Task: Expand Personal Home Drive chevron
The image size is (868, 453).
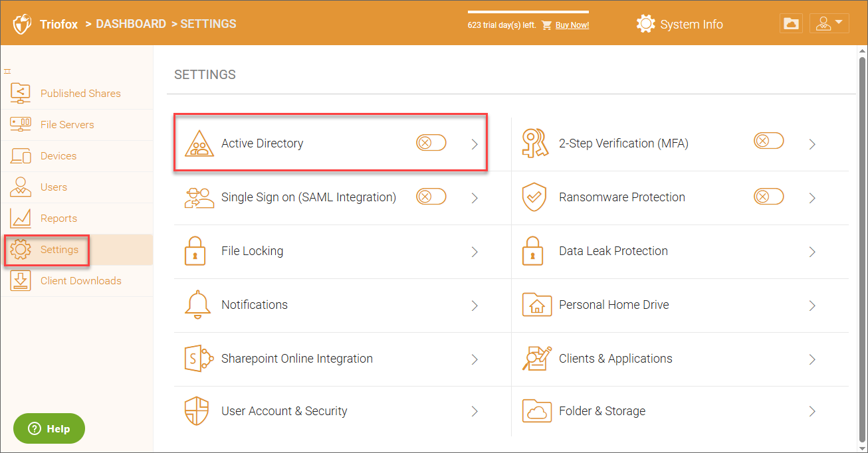Action: [x=812, y=306]
